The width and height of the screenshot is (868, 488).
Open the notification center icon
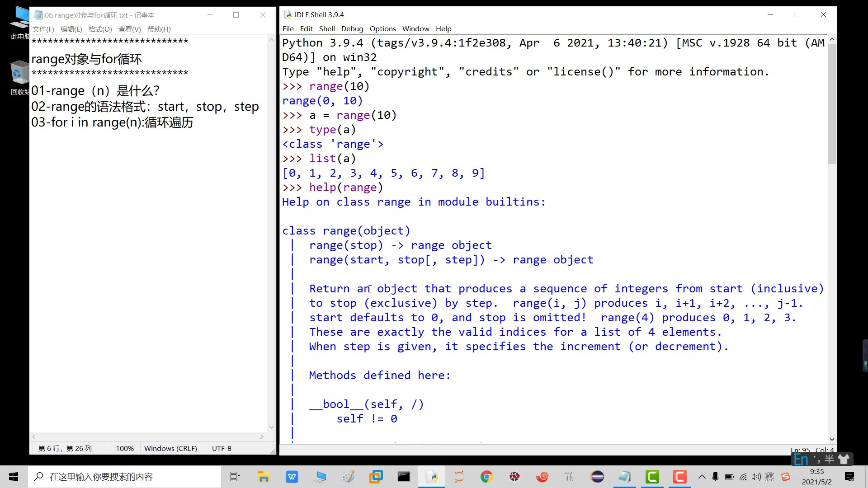849,477
